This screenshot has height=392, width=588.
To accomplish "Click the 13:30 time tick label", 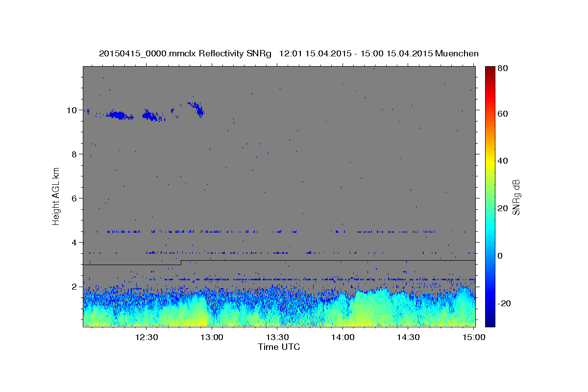I will pos(278,337).
